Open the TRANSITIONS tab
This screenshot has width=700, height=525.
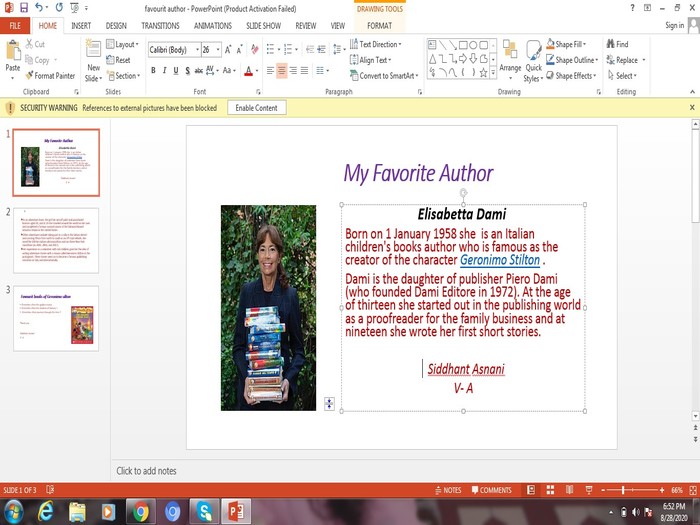(x=160, y=25)
